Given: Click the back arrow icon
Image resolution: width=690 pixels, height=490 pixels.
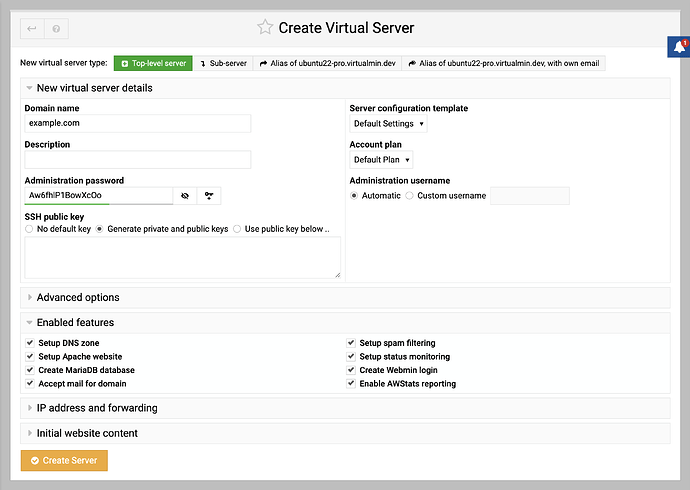Looking at the screenshot, I should coord(32,29).
